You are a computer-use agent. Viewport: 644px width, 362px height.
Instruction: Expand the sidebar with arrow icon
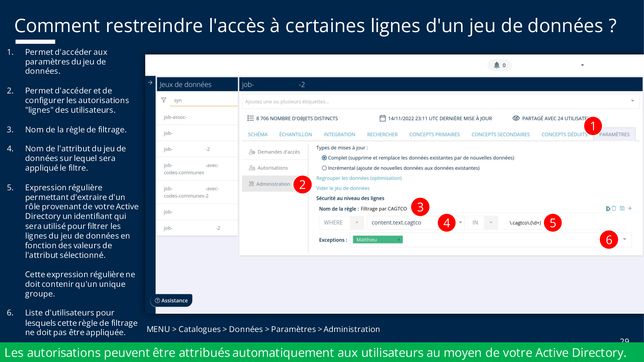tap(150, 83)
